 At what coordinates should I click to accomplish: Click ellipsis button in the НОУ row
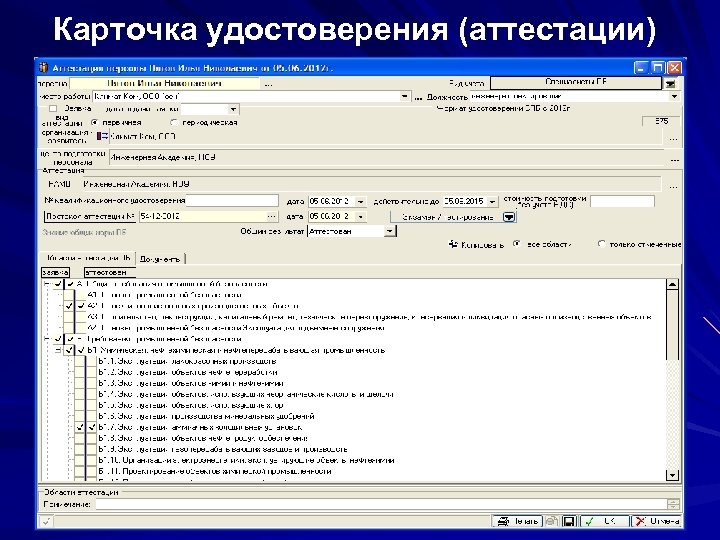(673, 186)
